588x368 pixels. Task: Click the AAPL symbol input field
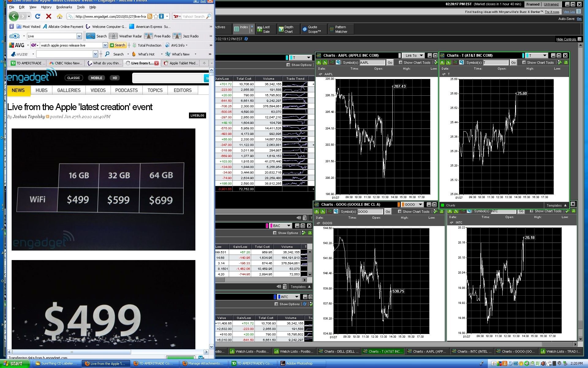pos(372,63)
